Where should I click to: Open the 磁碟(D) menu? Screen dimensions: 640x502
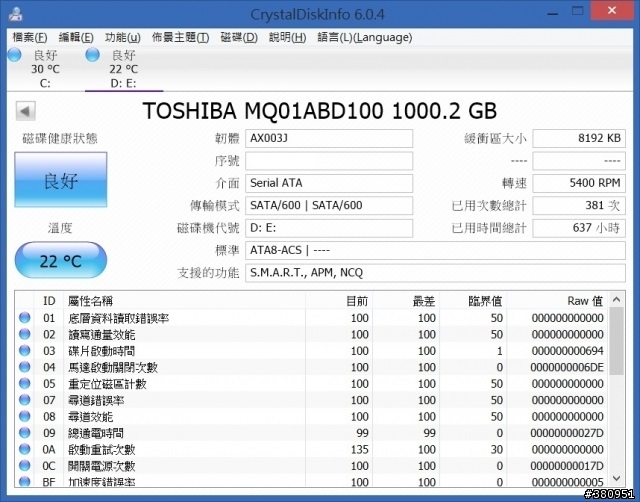239,38
